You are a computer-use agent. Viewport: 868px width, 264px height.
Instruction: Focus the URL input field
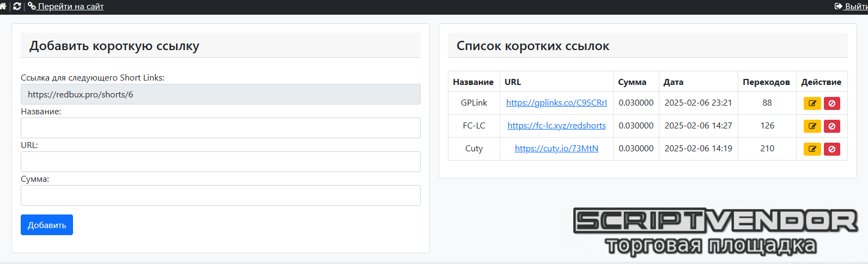[221, 162]
